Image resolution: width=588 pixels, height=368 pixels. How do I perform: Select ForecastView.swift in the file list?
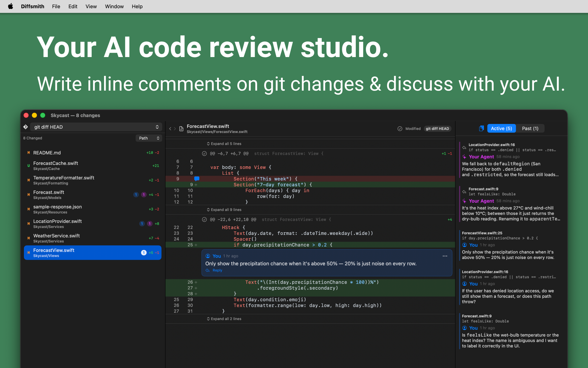pos(93,253)
